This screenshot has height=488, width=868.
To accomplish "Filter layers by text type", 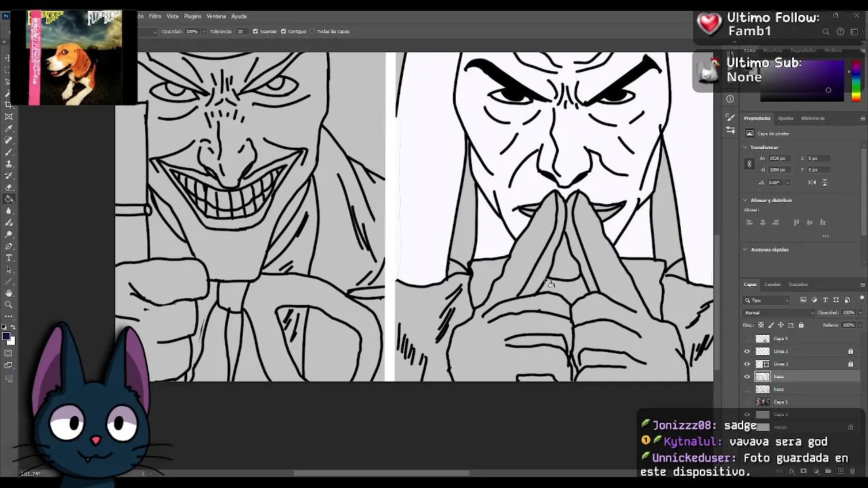I will [x=825, y=300].
